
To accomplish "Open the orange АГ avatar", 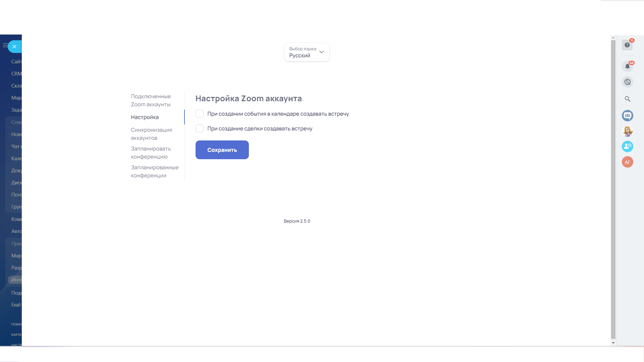I will click(x=627, y=162).
